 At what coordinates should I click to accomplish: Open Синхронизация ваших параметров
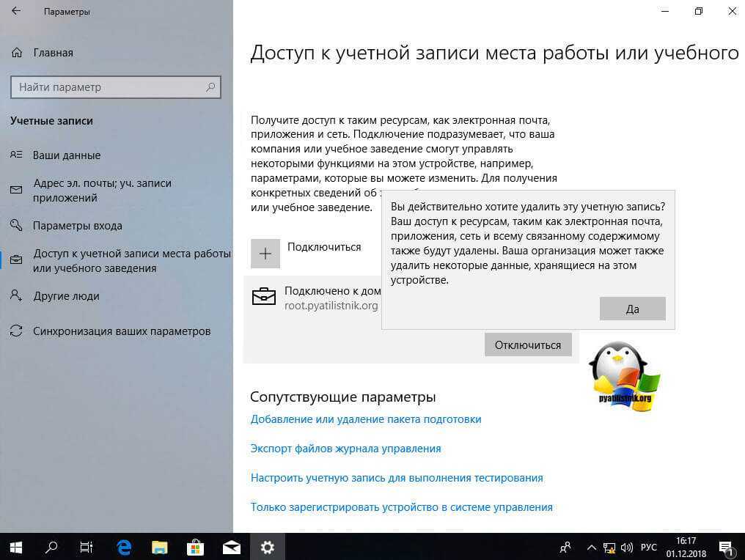coord(121,331)
